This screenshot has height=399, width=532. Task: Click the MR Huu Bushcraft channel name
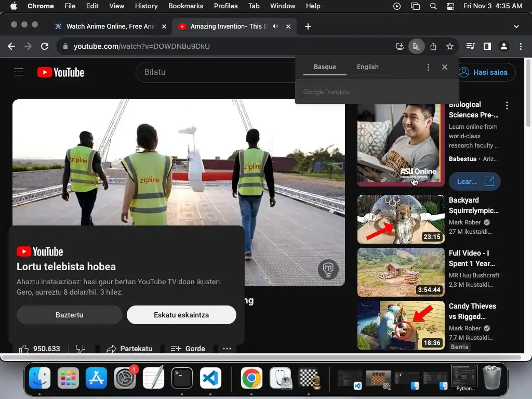coord(474,275)
